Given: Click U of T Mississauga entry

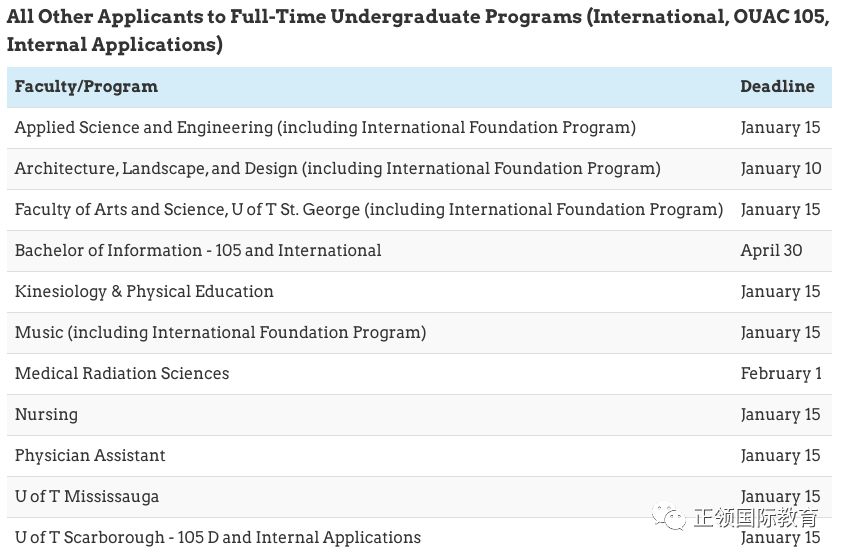Looking at the screenshot, I should pos(87,497).
